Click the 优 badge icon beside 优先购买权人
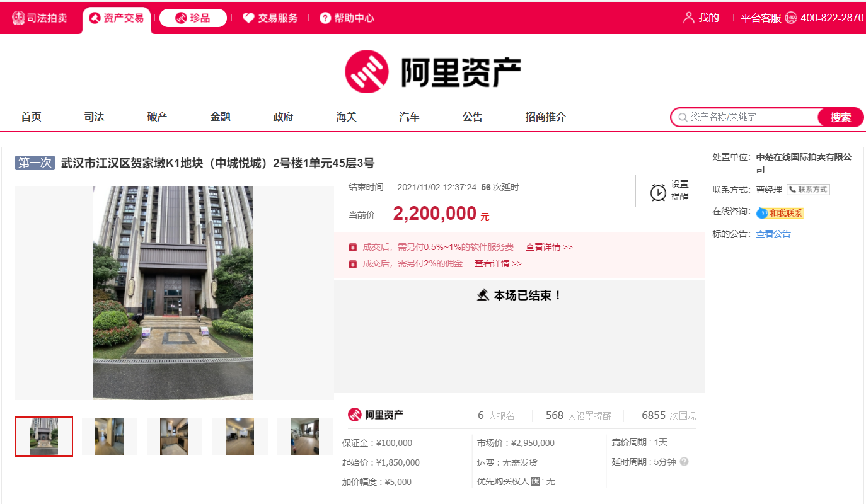 point(535,481)
